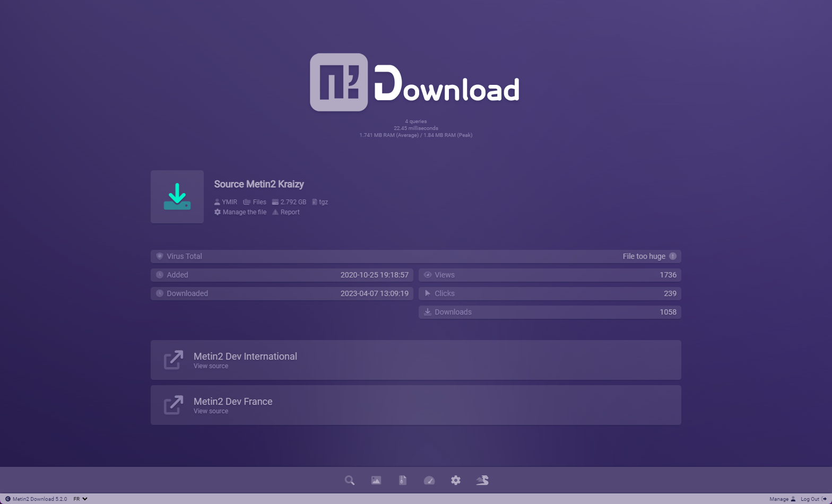Viewport: 832px width, 504px height.
Task: Click the external link icon for Metin2 Dev International
Action: pyautogui.click(x=174, y=360)
